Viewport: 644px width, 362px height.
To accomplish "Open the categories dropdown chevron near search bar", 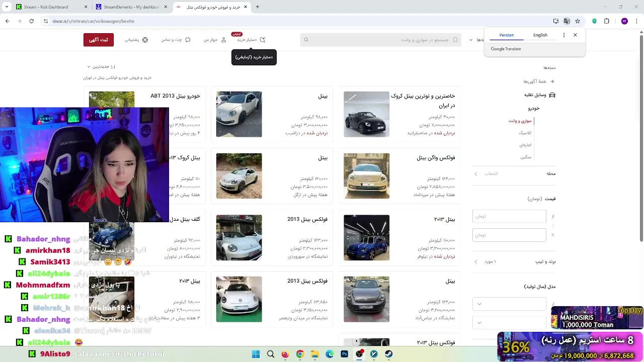I will [x=471, y=40].
